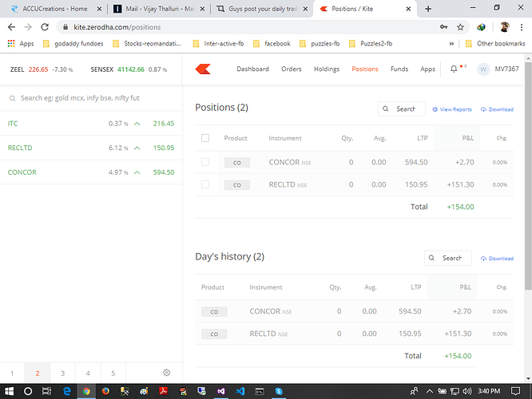Open Firefox from the taskbar
The image size is (532, 399).
[105, 391]
